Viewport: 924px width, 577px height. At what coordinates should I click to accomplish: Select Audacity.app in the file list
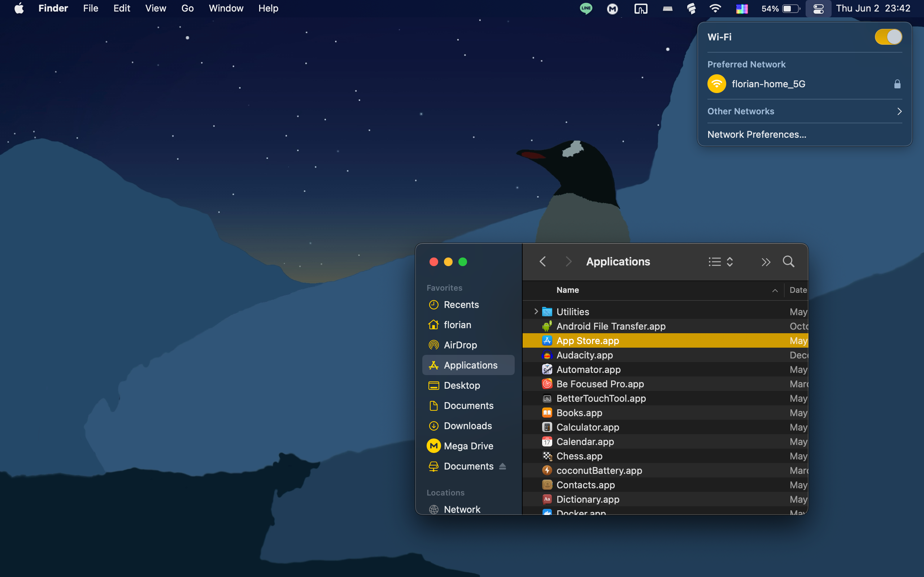coord(585,355)
